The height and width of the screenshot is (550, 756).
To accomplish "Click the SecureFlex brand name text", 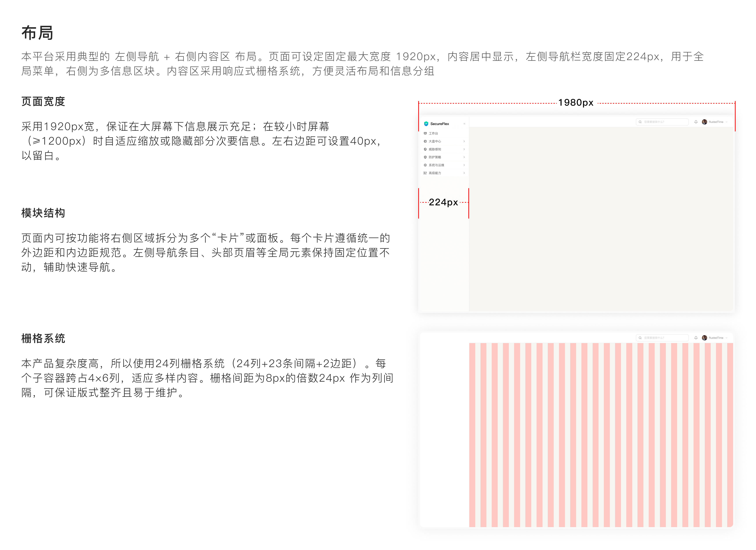I will click(x=440, y=124).
